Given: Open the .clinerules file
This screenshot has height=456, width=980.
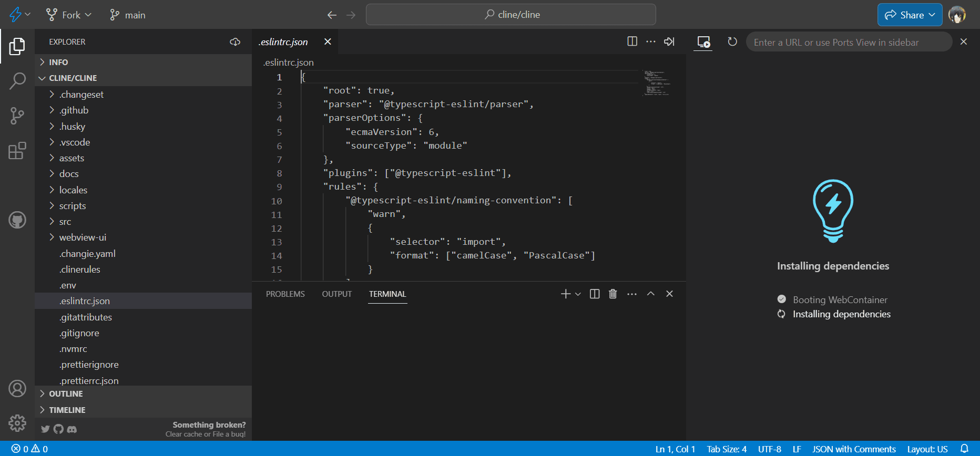Looking at the screenshot, I should click(x=143, y=270).
